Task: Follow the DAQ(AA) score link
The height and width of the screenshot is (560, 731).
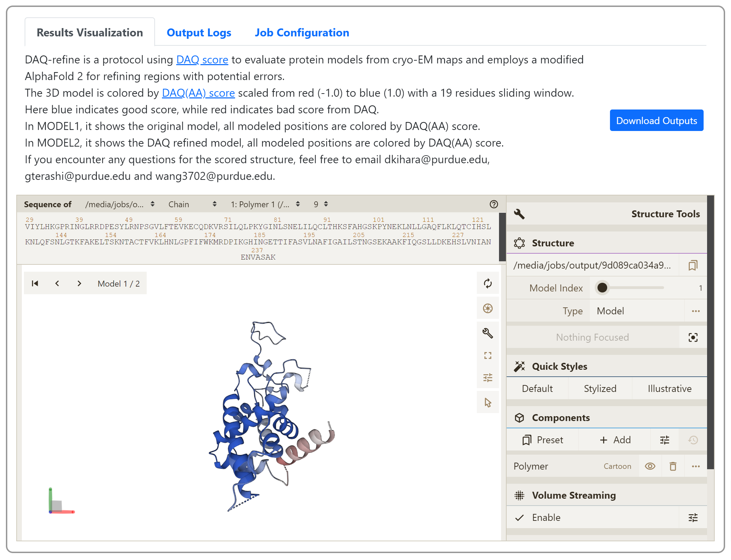Action: pyautogui.click(x=198, y=93)
